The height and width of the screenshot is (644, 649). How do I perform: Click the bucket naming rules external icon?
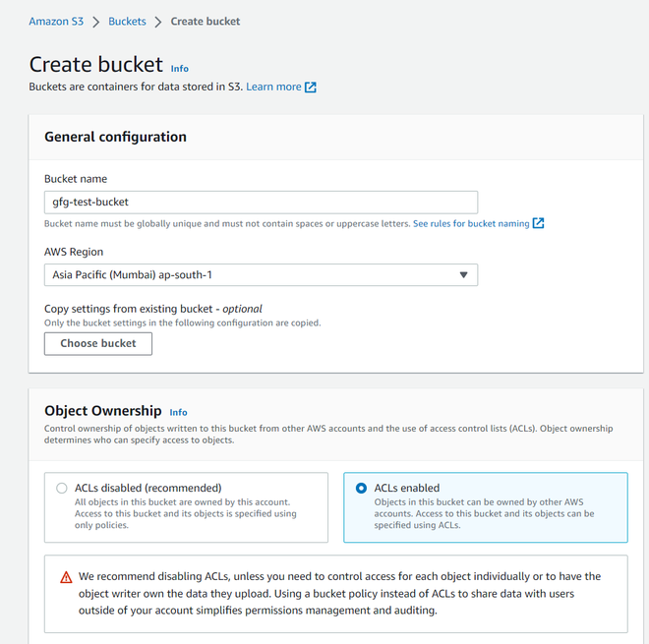coord(538,224)
